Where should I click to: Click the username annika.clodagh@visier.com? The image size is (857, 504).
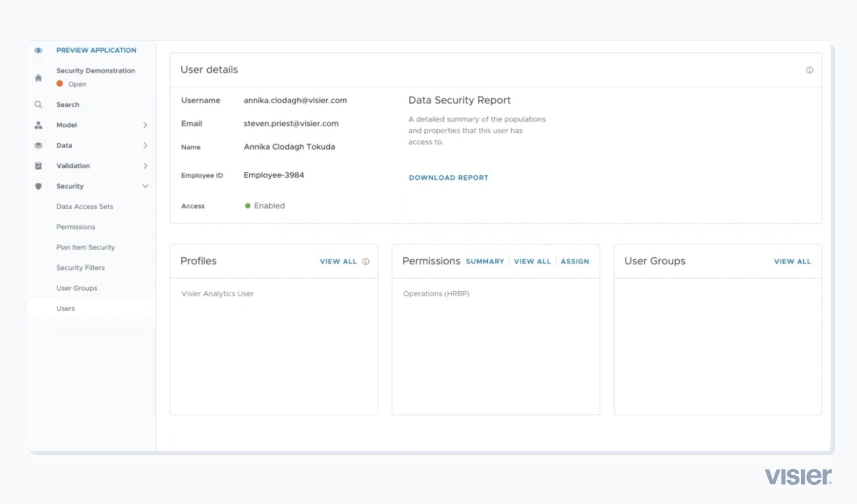(x=295, y=100)
